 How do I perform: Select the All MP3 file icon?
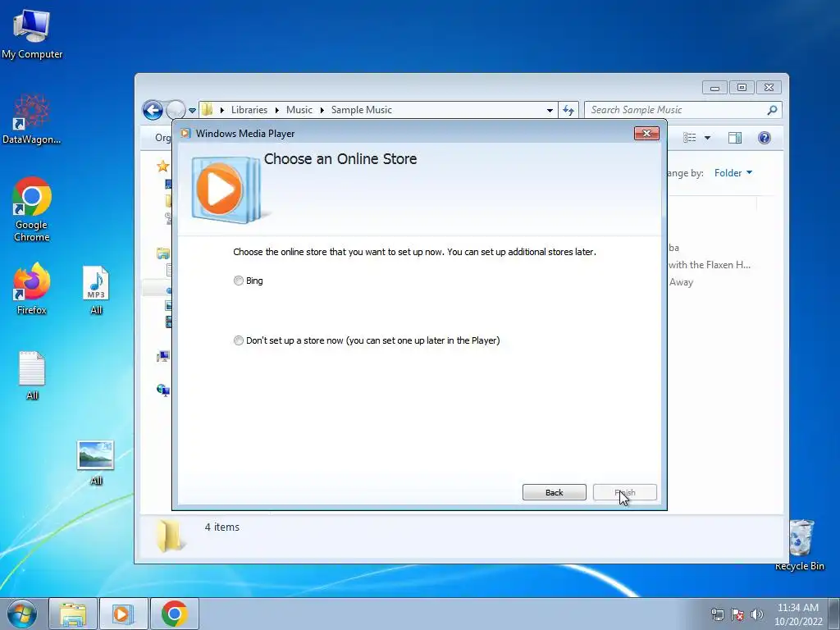(x=96, y=290)
